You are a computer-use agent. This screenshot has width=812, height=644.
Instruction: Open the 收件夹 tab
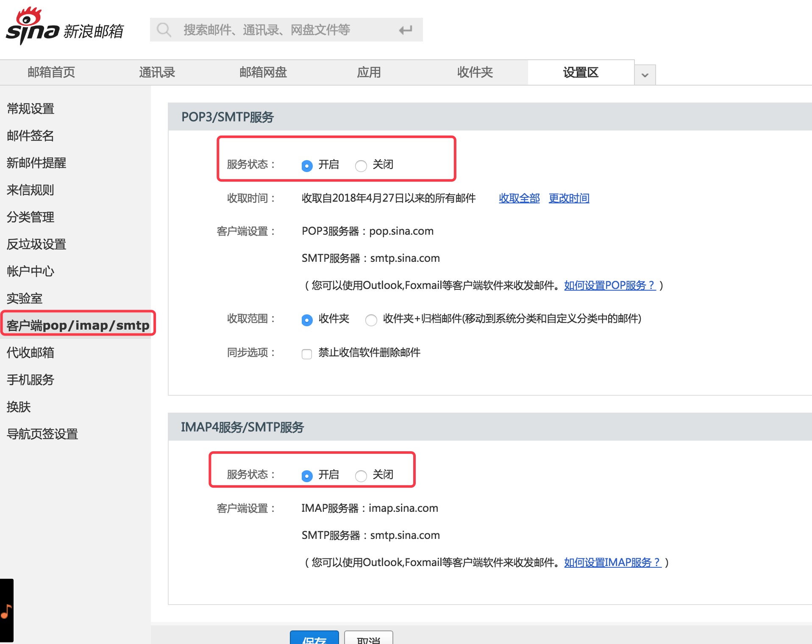click(475, 72)
